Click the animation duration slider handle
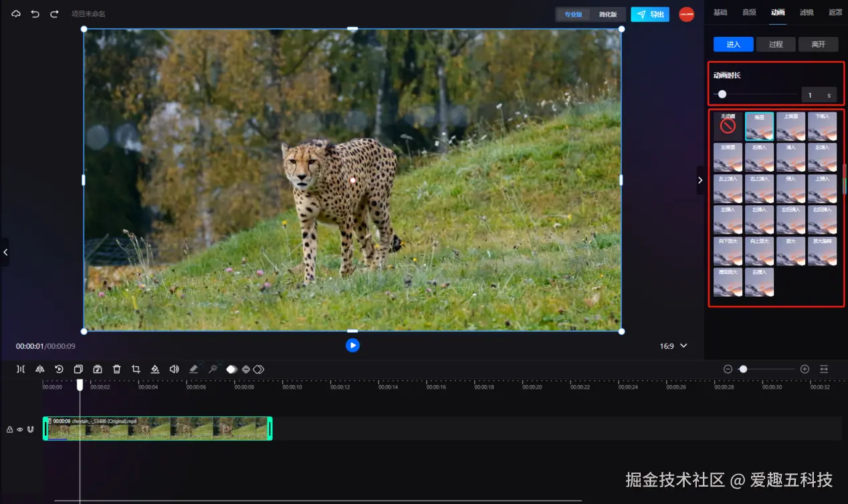The image size is (848, 504). [x=722, y=94]
